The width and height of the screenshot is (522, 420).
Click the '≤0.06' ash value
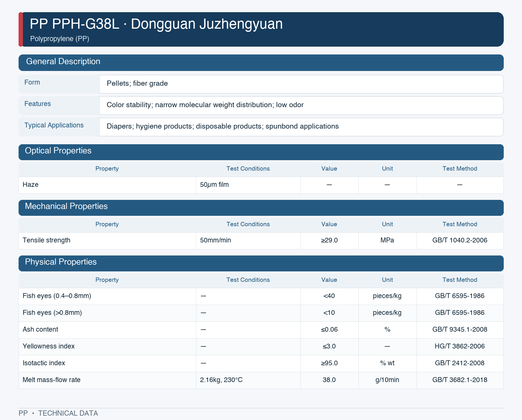[x=329, y=330]
